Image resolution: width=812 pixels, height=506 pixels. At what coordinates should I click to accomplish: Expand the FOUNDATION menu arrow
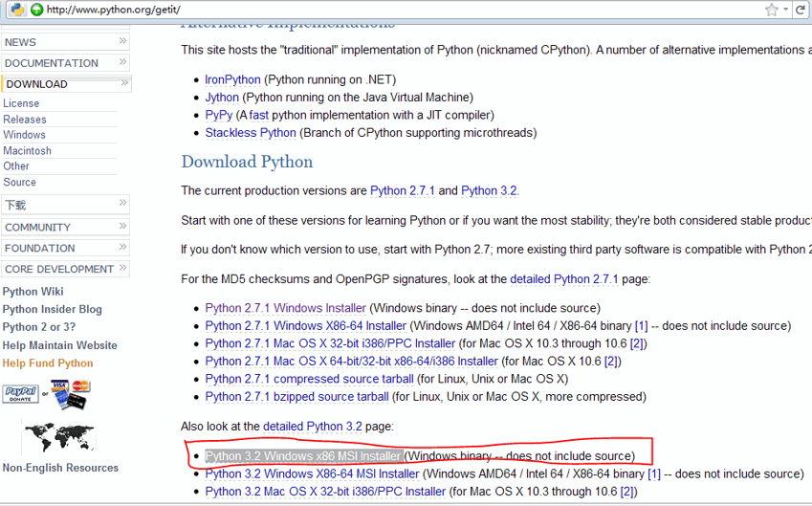(122, 247)
